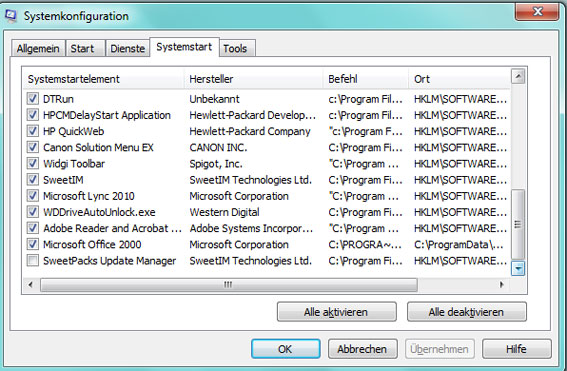Screen dimensions: 567x371
Task: Click 'Spigot, Inc.' manufacturer cell
Action: (216, 164)
